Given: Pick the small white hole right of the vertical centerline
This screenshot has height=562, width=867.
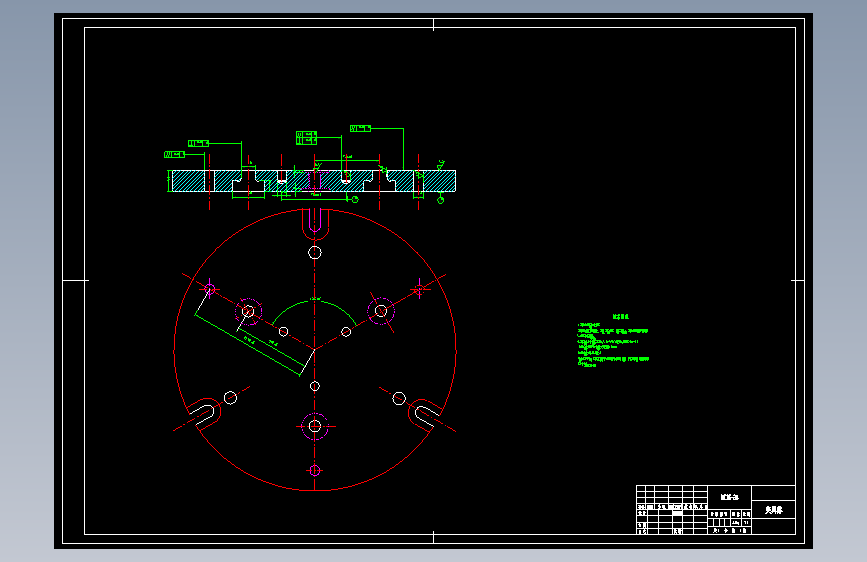Looking at the screenshot, I should click(346, 332).
